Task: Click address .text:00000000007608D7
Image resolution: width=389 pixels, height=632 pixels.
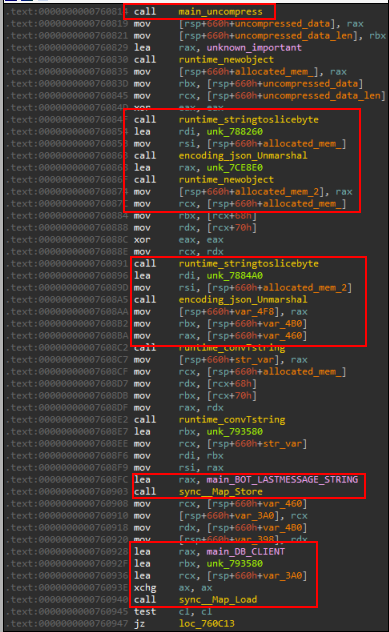Action: tap(67, 384)
